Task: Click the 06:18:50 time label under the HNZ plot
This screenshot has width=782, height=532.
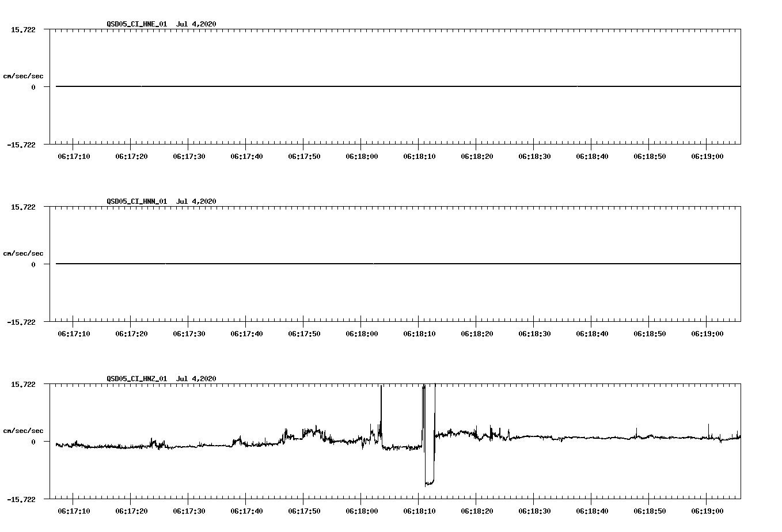Action: tap(650, 511)
